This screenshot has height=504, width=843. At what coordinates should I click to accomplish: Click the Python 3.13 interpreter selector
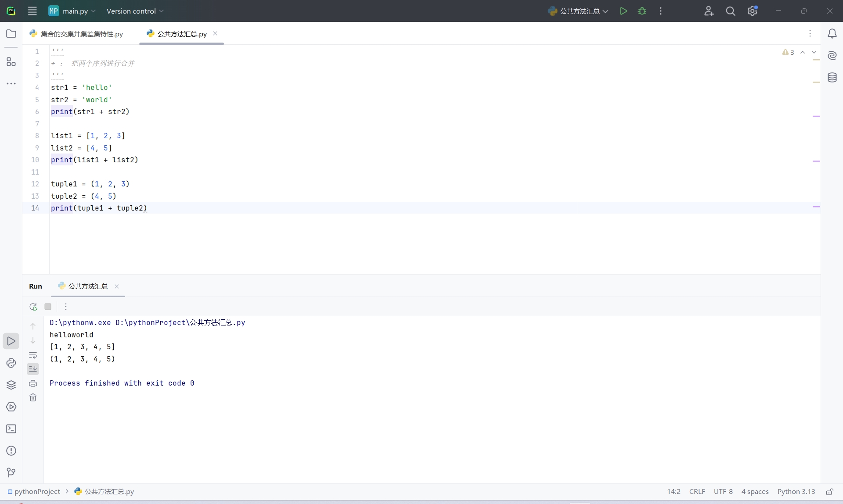tap(796, 491)
